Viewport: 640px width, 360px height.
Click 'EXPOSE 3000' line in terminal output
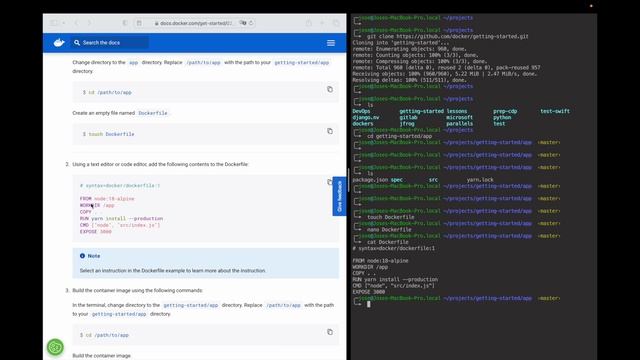[369, 292]
